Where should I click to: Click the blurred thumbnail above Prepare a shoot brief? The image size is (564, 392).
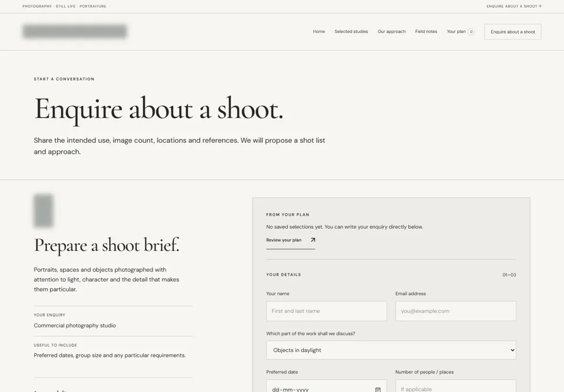pos(43,210)
